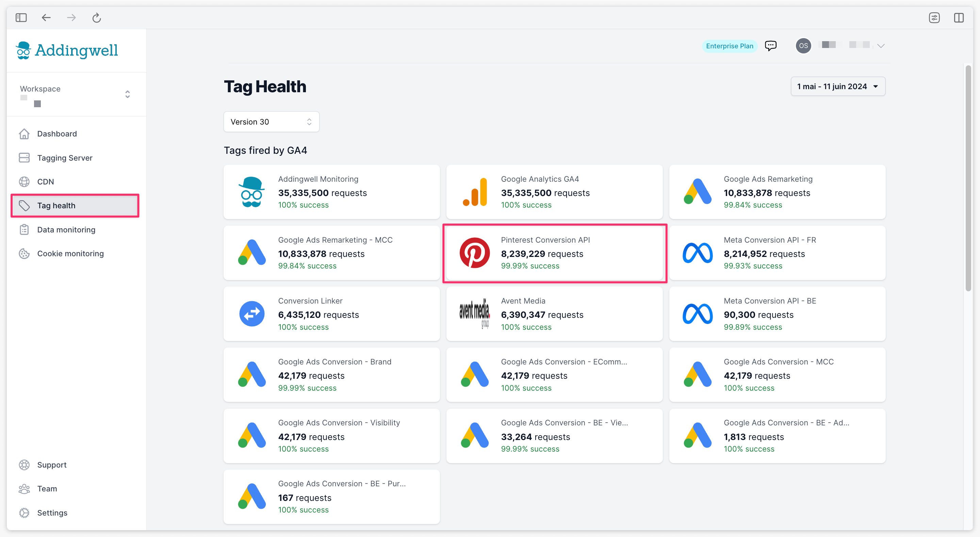Click the Support lifebuoy icon
This screenshot has height=537, width=980.
point(24,465)
